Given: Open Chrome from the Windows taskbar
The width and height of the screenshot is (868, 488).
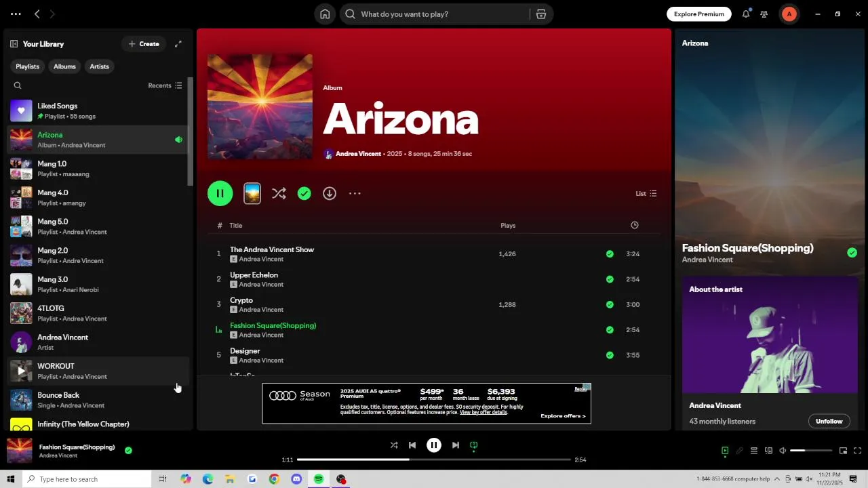Looking at the screenshot, I should (274, 479).
